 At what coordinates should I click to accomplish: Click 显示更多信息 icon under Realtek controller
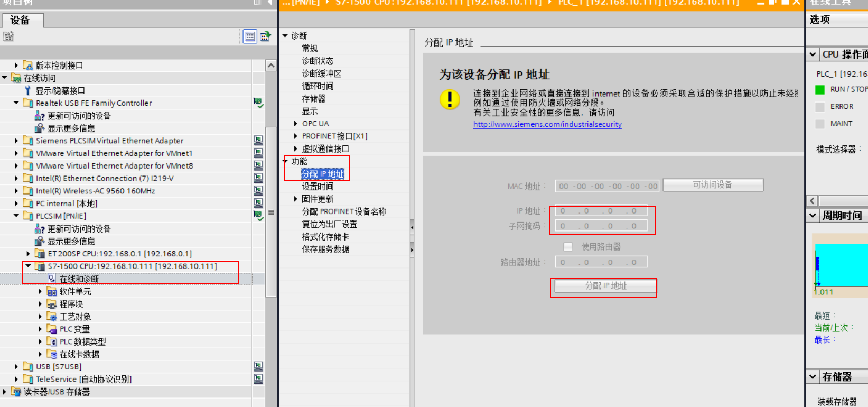pos(40,128)
